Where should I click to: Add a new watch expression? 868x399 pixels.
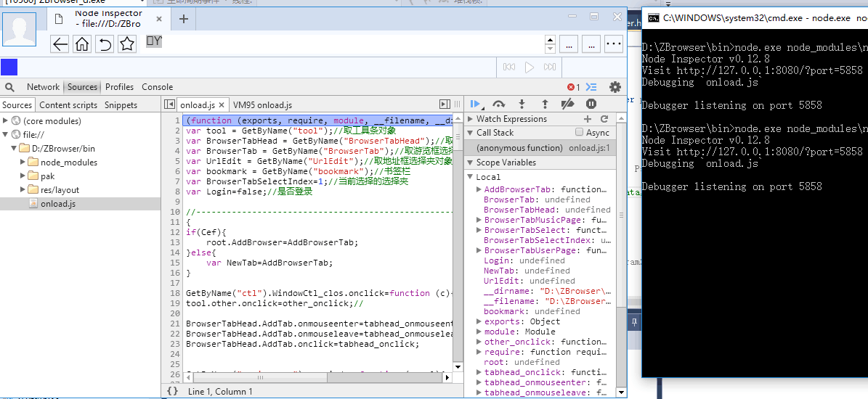pyautogui.click(x=587, y=119)
